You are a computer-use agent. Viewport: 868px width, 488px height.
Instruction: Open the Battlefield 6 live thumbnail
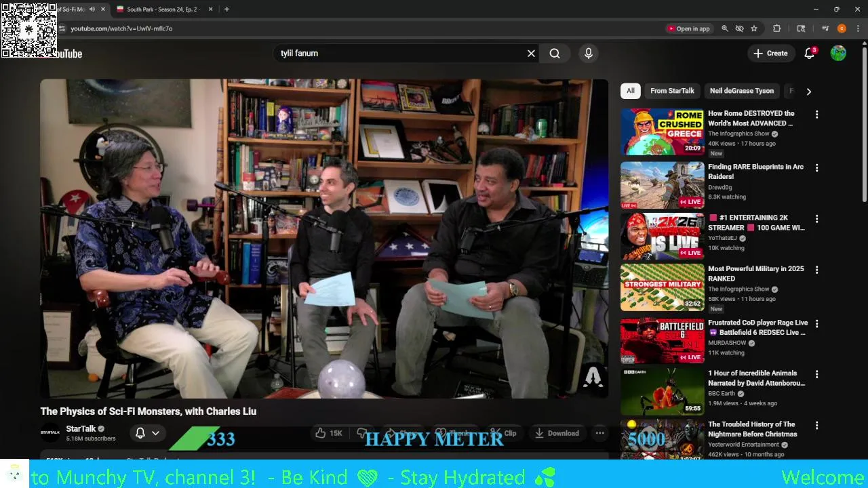(662, 341)
